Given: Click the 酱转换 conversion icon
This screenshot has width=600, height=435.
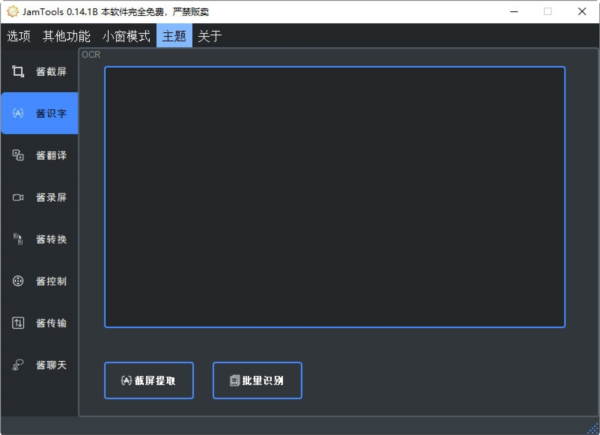Looking at the screenshot, I should point(18,239).
